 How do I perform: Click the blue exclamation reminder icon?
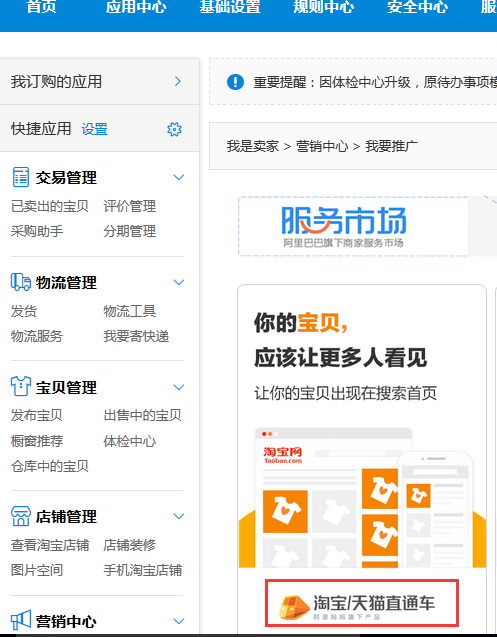235,82
